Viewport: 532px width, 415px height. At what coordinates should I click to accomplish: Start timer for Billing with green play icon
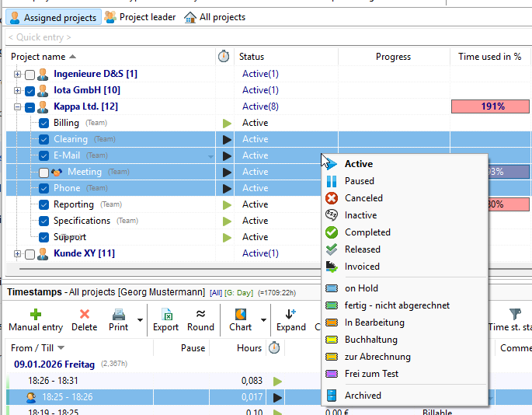(x=227, y=123)
